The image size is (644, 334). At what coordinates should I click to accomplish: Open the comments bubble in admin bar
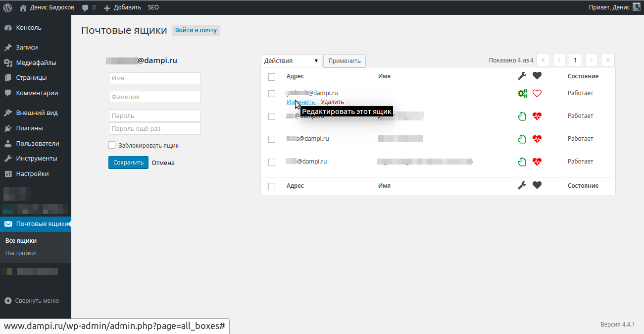[x=85, y=7]
